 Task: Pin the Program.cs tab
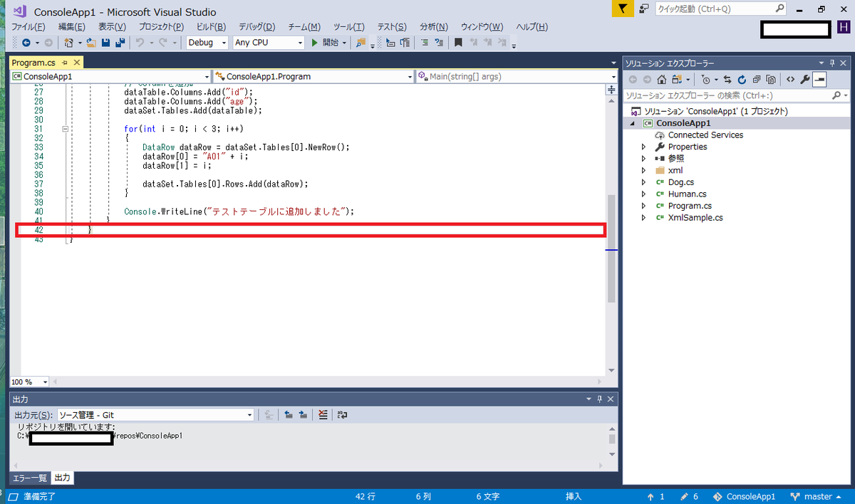point(63,63)
